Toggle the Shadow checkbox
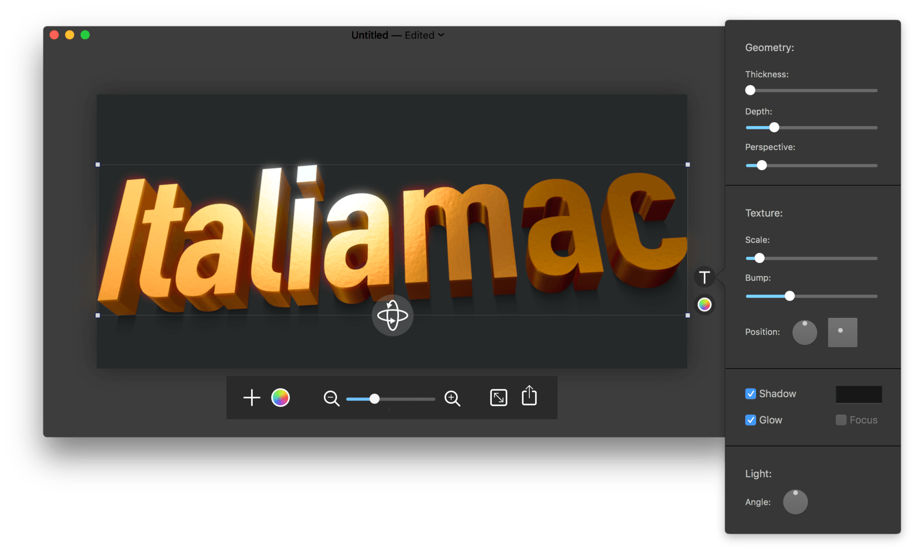The height and width of the screenshot is (560, 924). 750,394
